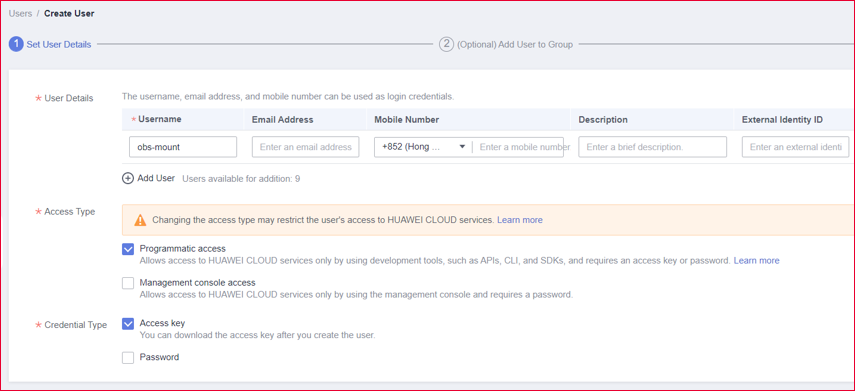
Task: Click the Description column header
Action: [x=603, y=119]
